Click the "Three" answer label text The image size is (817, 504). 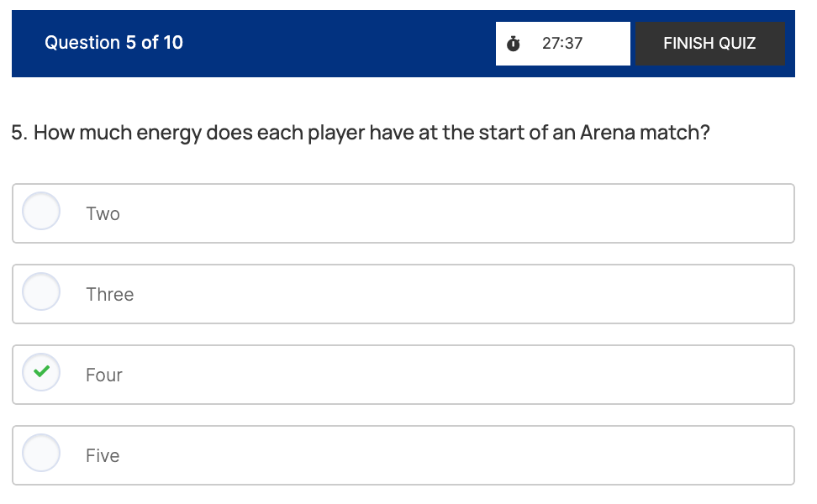click(109, 295)
